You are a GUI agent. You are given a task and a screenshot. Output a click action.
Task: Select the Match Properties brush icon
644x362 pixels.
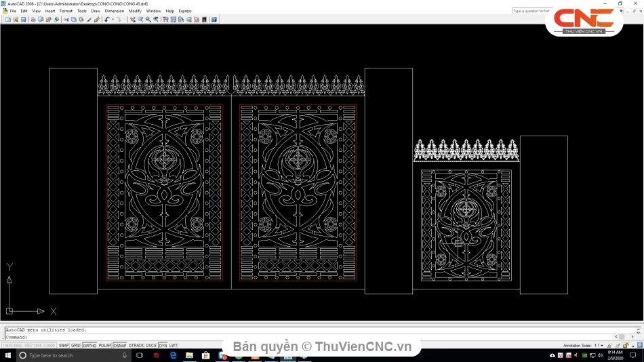click(97, 20)
